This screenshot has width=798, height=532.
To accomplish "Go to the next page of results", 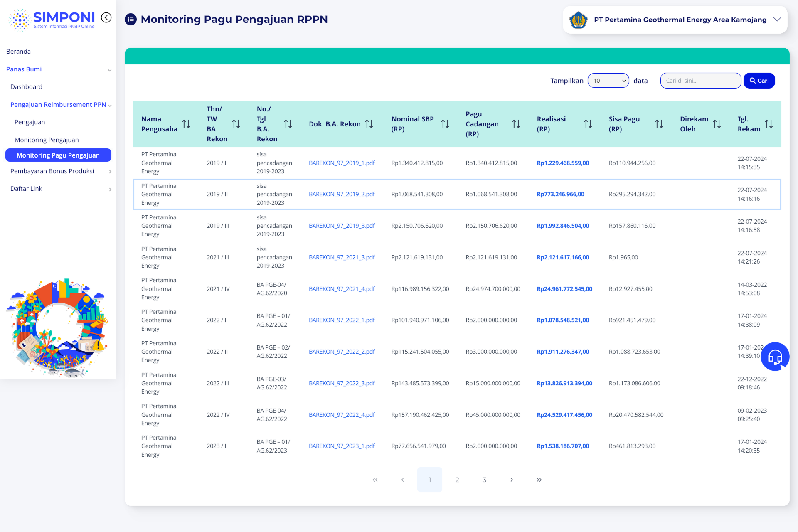I will [x=512, y=480].
